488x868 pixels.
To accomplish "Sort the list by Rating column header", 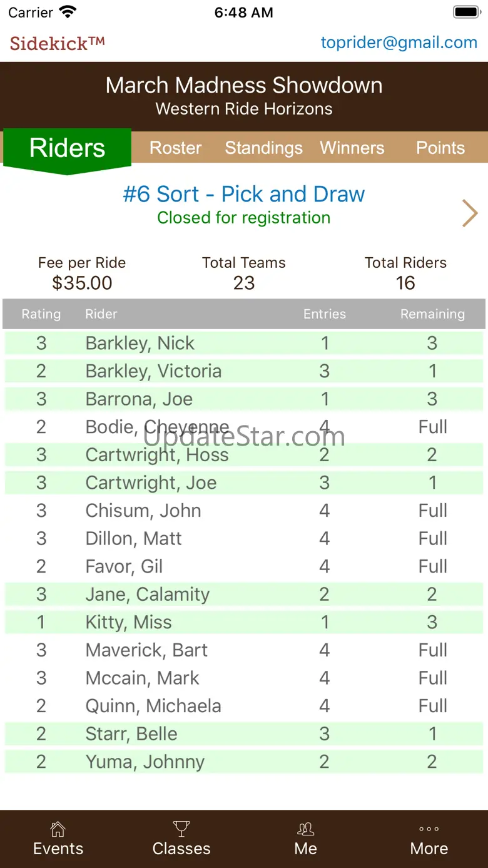I will pyautogui.click(x=41, y=314).
